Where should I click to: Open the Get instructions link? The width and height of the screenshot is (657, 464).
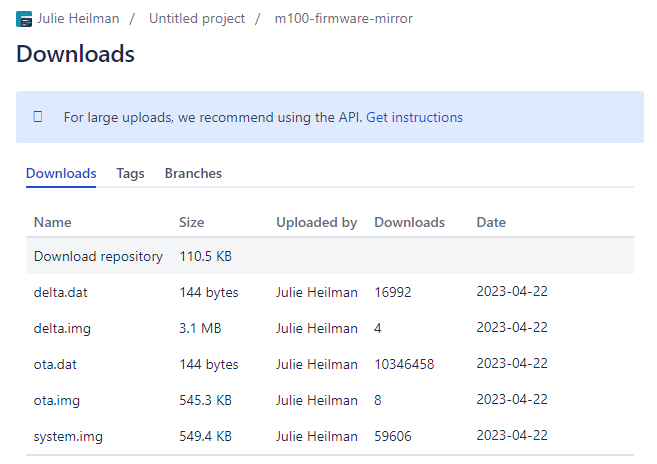point(414,117)
